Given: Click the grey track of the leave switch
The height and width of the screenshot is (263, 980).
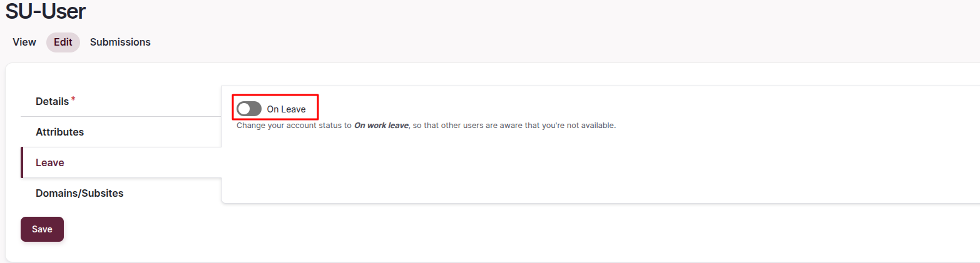Looking at the screenshot, I should tap(255, 109).
